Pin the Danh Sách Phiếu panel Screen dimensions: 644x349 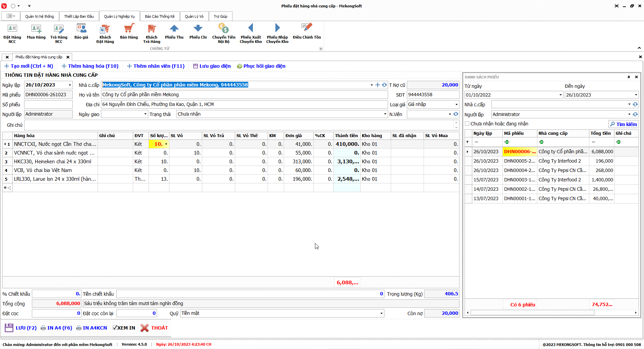coord(629,77)
